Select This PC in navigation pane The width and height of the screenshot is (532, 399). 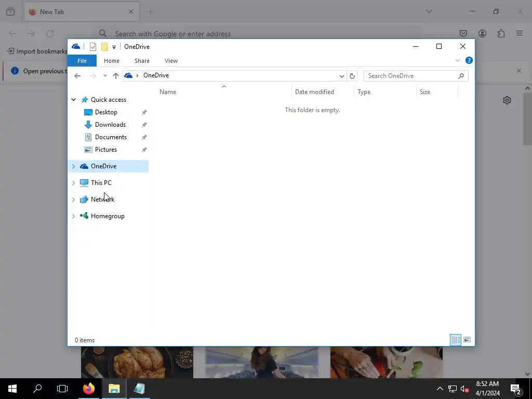[101, 183]
